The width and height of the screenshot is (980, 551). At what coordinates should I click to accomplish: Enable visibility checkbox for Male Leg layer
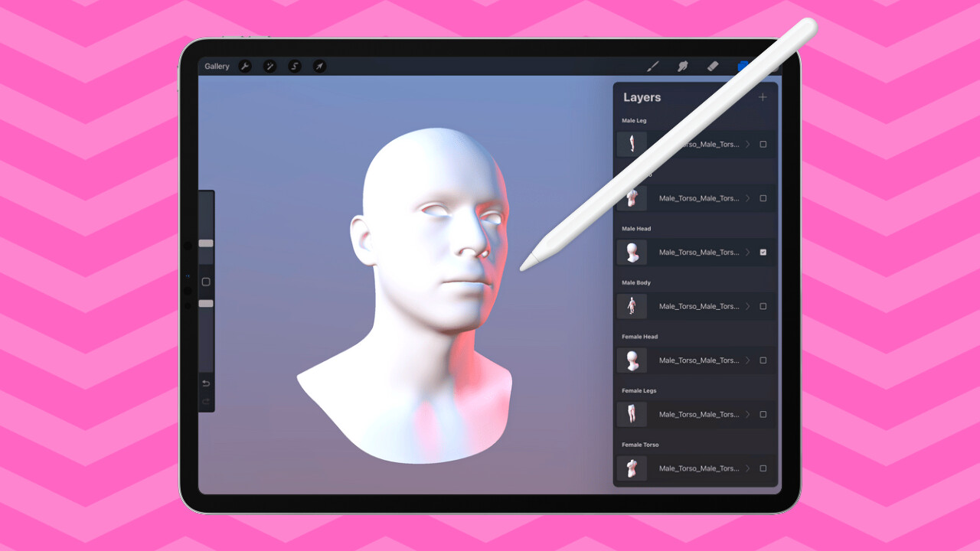pos(763,144)
